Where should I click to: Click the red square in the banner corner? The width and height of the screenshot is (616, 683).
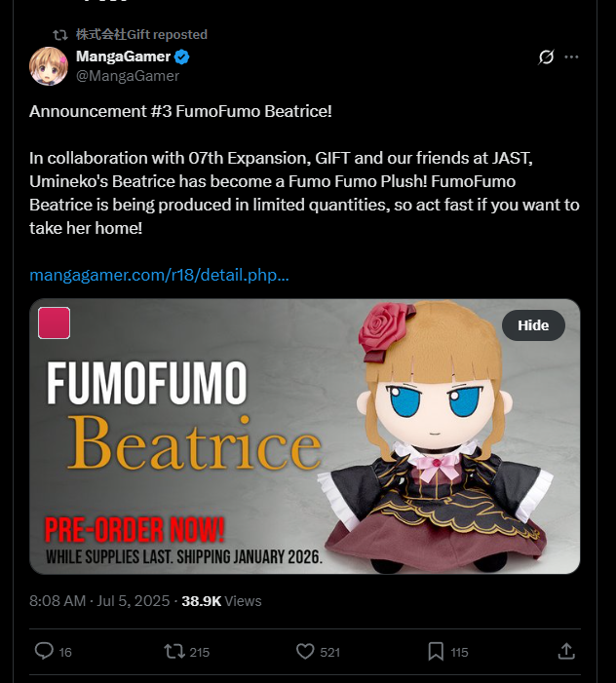54,323
